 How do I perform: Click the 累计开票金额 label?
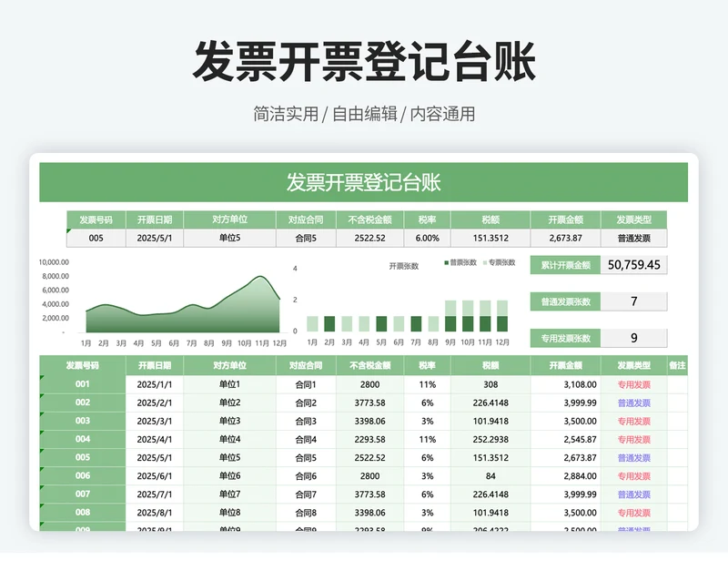(x=565, y=265)
